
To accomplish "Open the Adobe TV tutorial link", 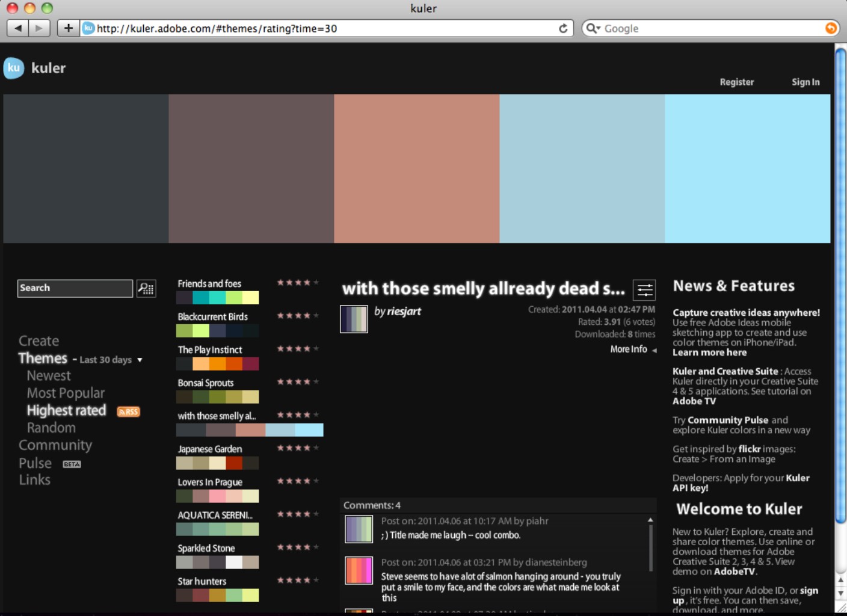I will [694, 401].
